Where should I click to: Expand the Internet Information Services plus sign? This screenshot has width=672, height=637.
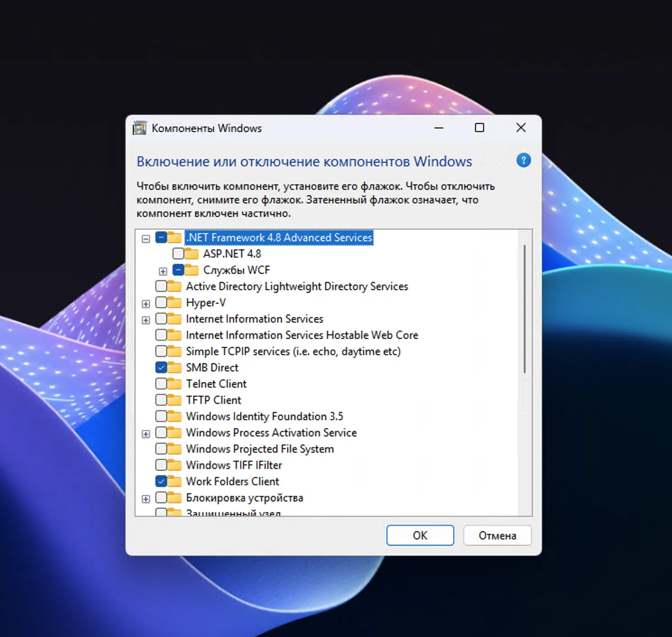click(146, 320)
